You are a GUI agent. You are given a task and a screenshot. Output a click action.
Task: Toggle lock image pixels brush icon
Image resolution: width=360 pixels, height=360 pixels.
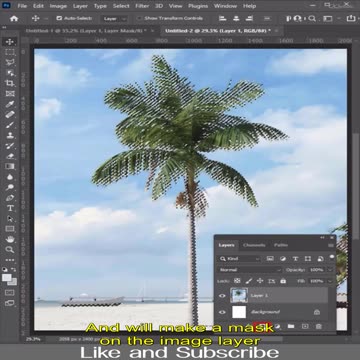[249, 281]
